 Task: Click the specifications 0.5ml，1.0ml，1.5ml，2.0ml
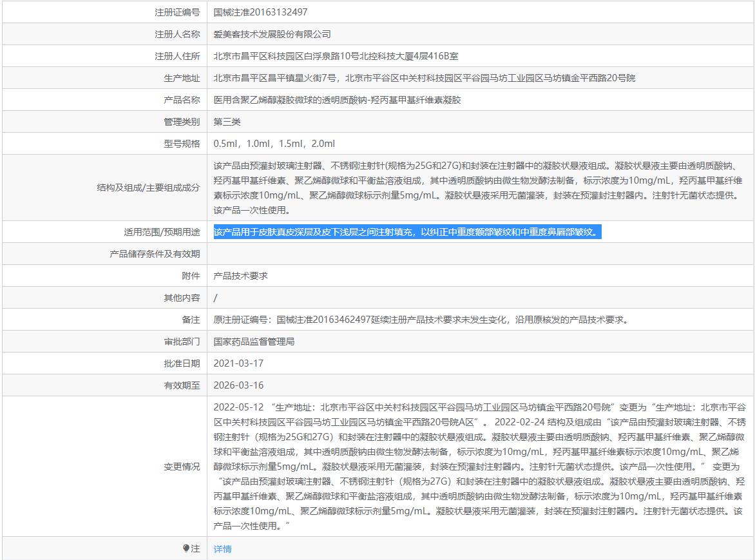point(274,144)
